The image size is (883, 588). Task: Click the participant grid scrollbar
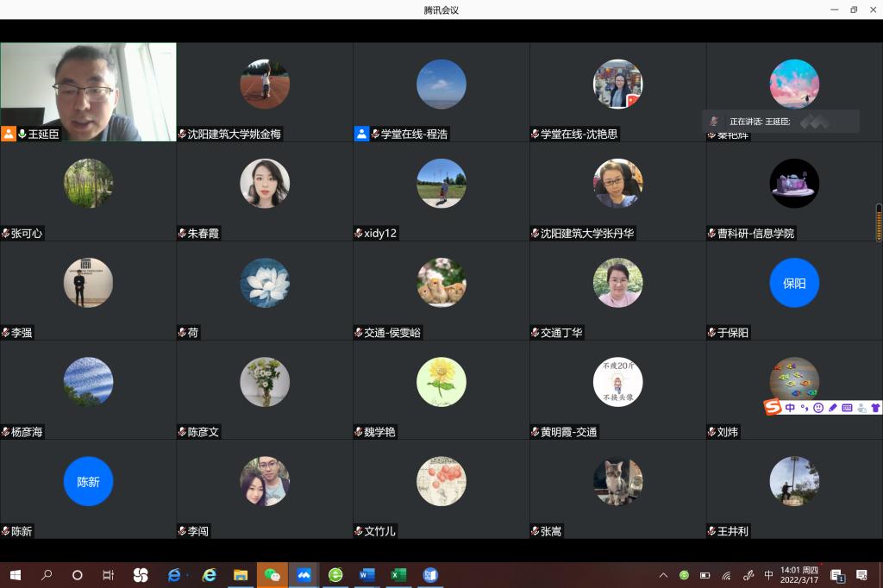click(x=879, y=222)
